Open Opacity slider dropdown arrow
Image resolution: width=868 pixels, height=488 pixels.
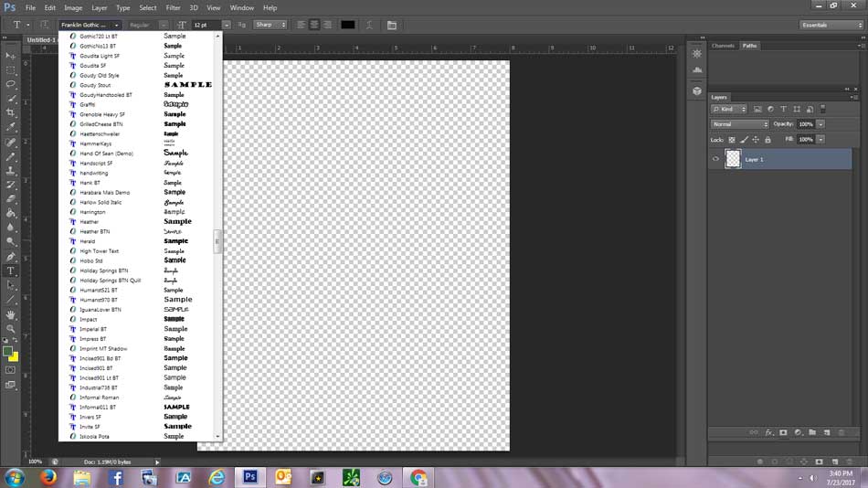[x=820, y=124]
